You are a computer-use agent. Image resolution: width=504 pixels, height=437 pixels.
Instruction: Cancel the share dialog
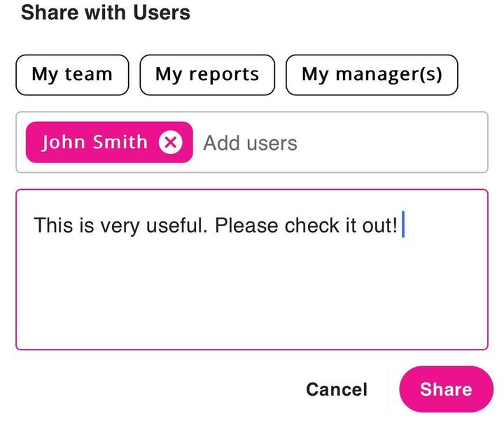click(336, 389)
